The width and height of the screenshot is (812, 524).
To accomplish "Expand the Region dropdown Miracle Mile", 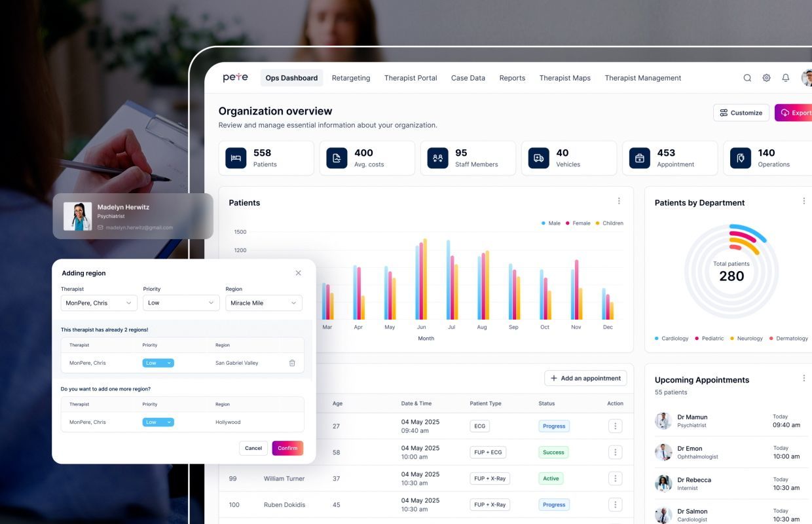I will 264,303.
